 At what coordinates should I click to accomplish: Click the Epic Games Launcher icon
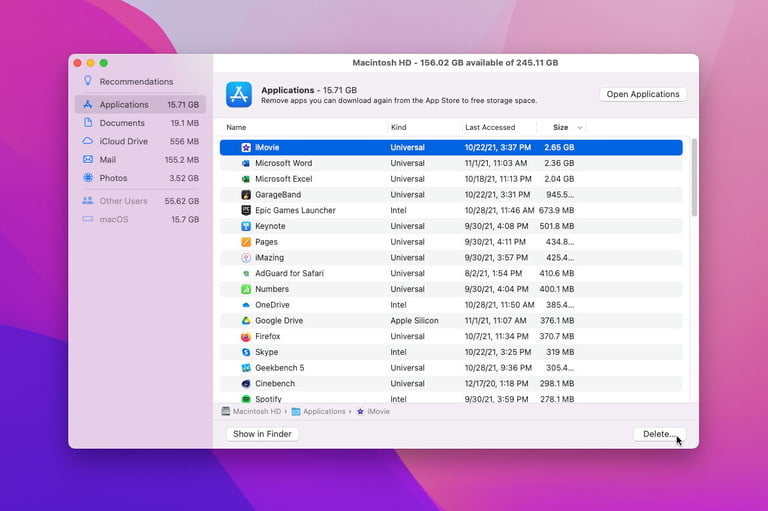click(246, 210)
